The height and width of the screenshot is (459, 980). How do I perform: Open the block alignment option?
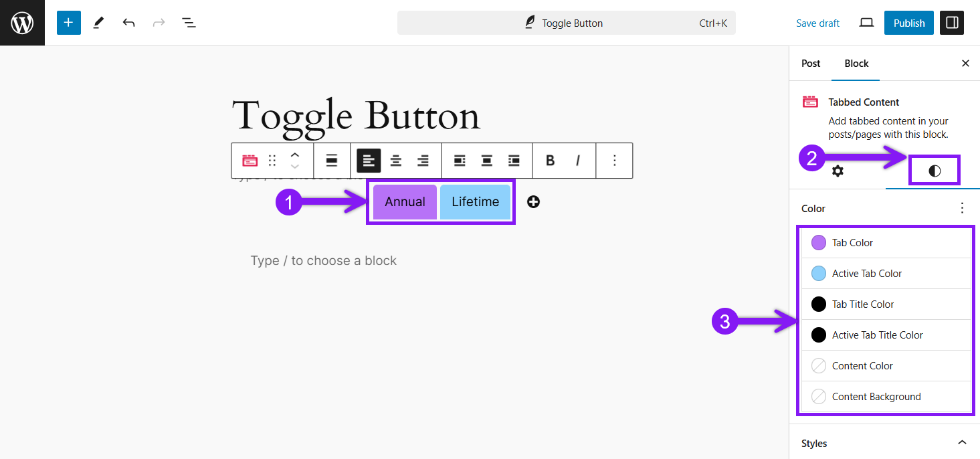click(x=332, y=161)
